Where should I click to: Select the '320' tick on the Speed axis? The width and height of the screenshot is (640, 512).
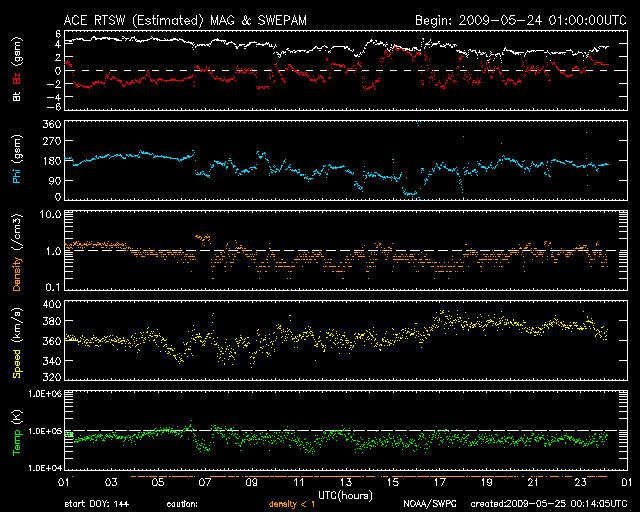(x=52, y=377)
